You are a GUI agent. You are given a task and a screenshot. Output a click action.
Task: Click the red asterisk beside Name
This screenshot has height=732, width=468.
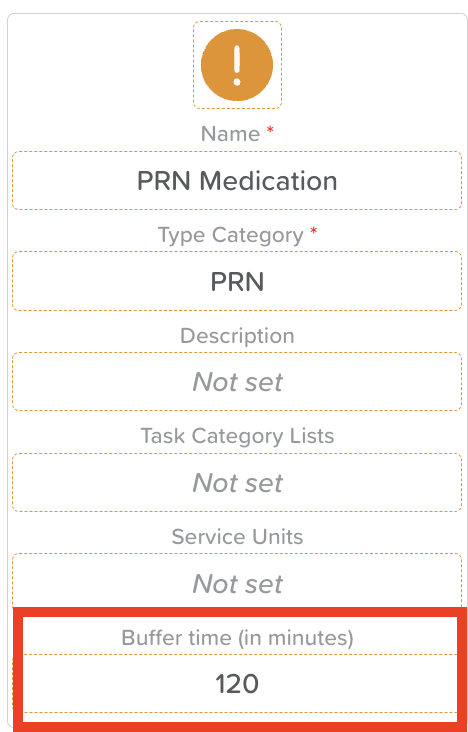tap(270, 131)
